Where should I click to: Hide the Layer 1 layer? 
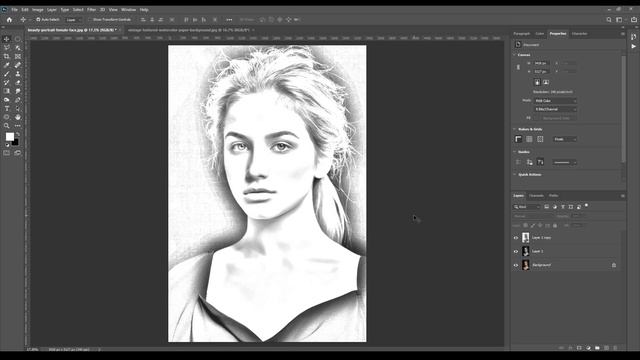pos(516,251)
